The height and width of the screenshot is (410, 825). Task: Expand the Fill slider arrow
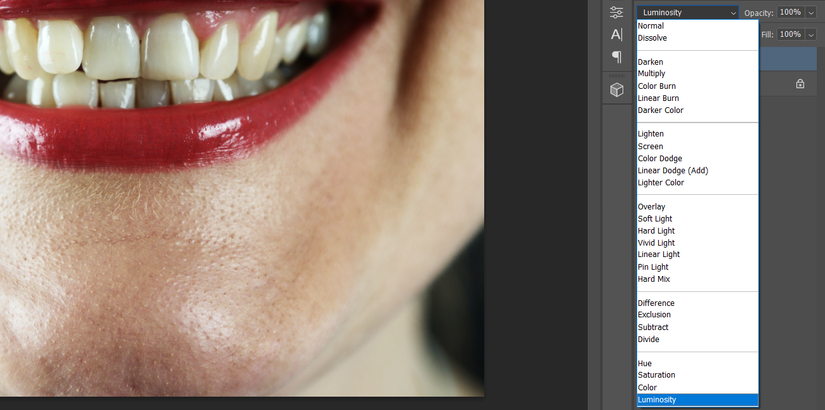coord(811,35)
